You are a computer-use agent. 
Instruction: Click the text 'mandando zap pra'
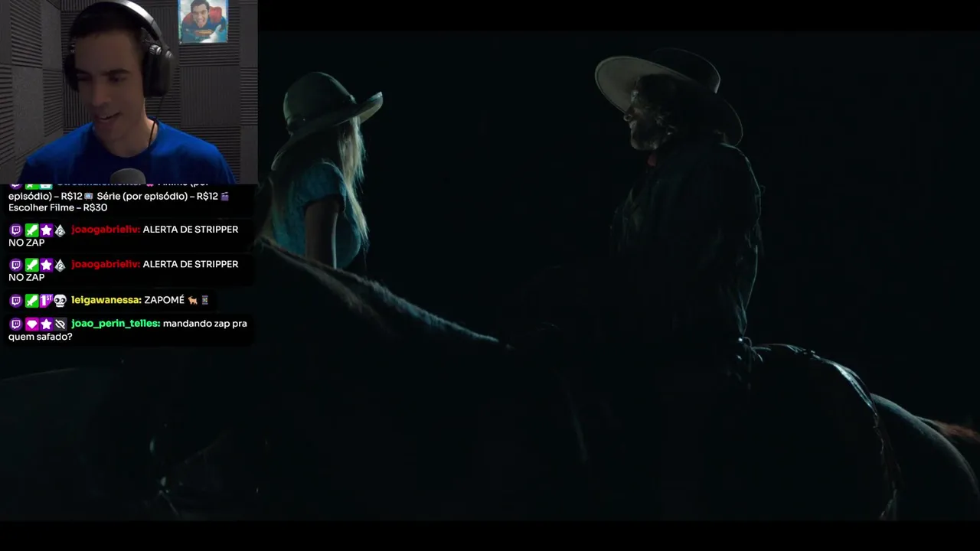point(205,324)
